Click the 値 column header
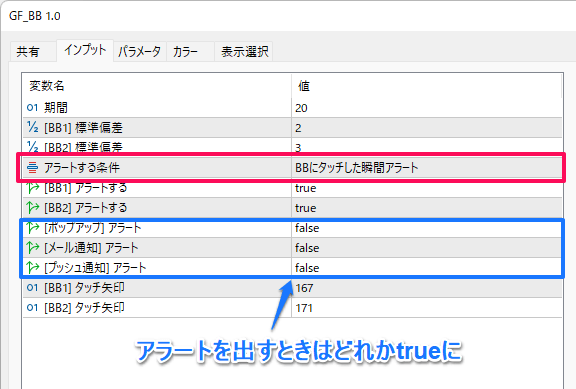 point(427,86)
